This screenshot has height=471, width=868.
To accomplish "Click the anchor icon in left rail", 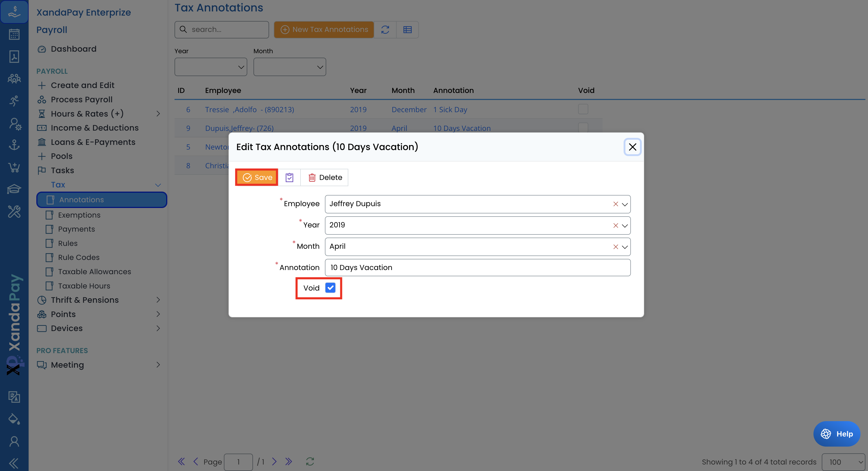I will pos(14,145).
